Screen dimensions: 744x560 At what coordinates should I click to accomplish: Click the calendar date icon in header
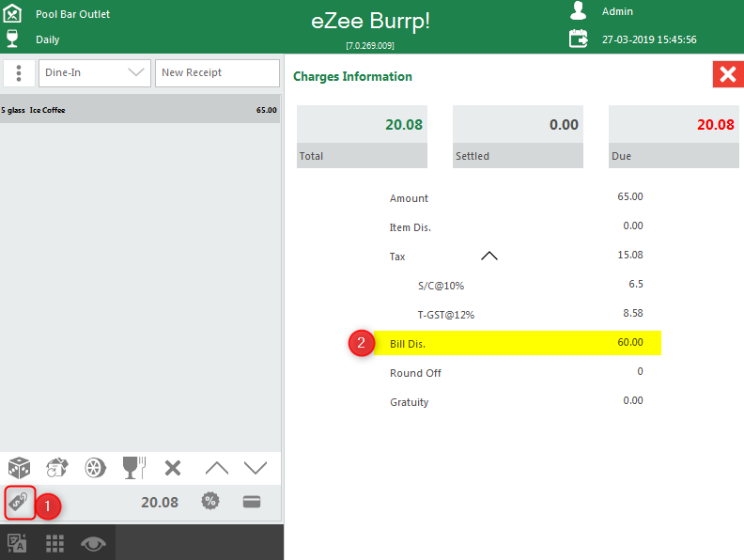[x=578, y=39]
